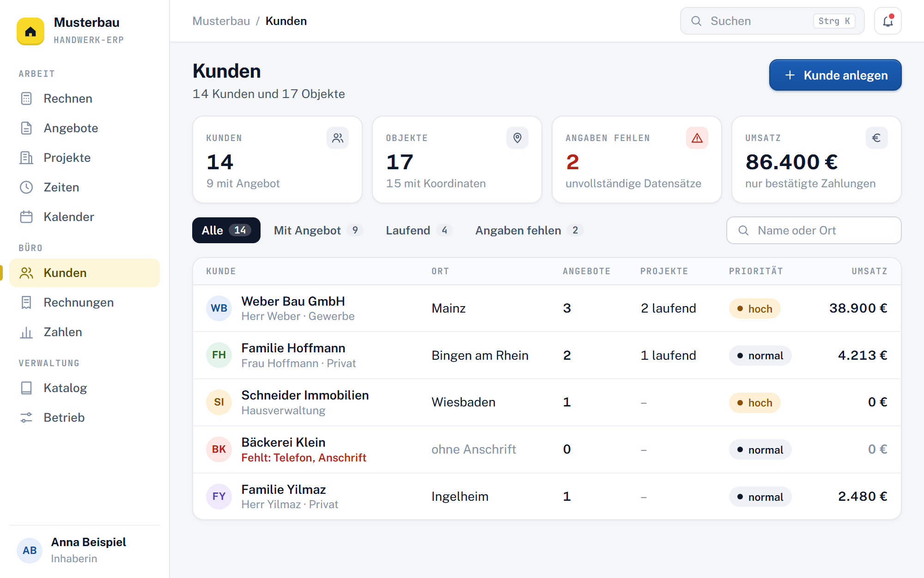
Task: Open the Familie Yilmaz customer row
Action: (547, 497)
